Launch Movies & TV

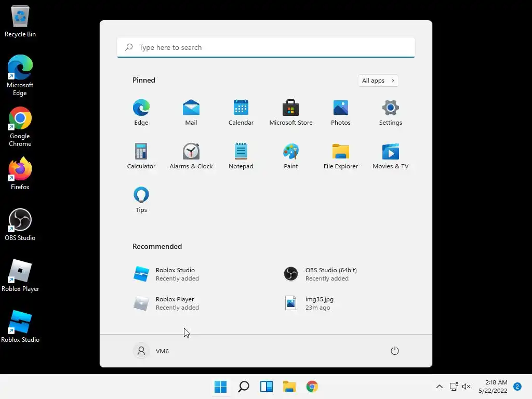391,156
